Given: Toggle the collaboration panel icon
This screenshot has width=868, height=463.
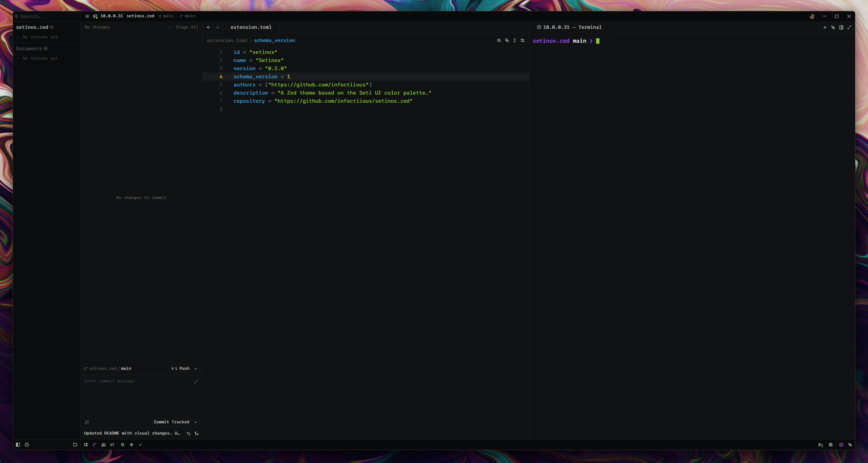Looking at the screenshot, I should click(x=103, y=445).
